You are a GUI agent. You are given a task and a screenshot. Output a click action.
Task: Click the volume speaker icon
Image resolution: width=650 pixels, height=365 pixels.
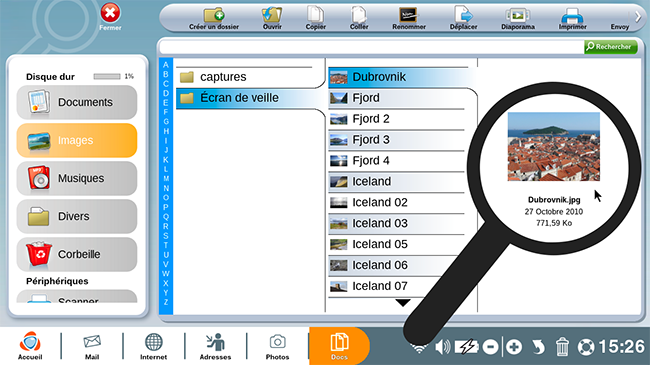coord(442,347)
